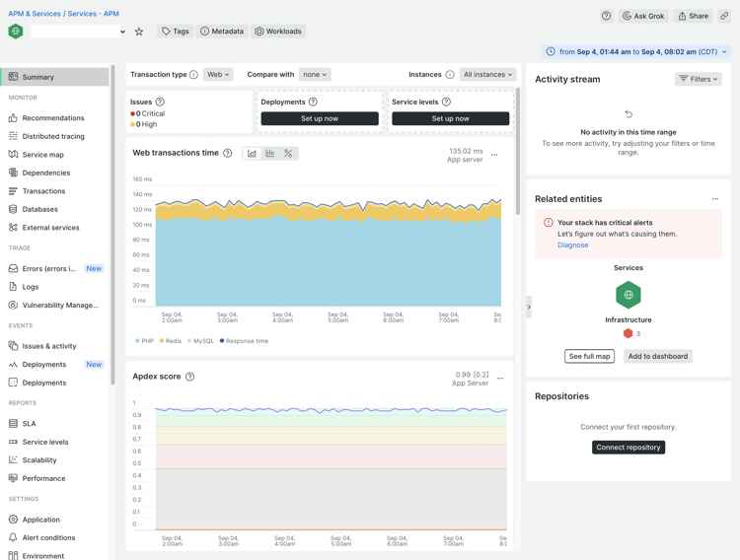The width and height of the screenshot is (740, 560).
Task: Open the help question-mark icon at top right
Action: [x=607, y=16]
